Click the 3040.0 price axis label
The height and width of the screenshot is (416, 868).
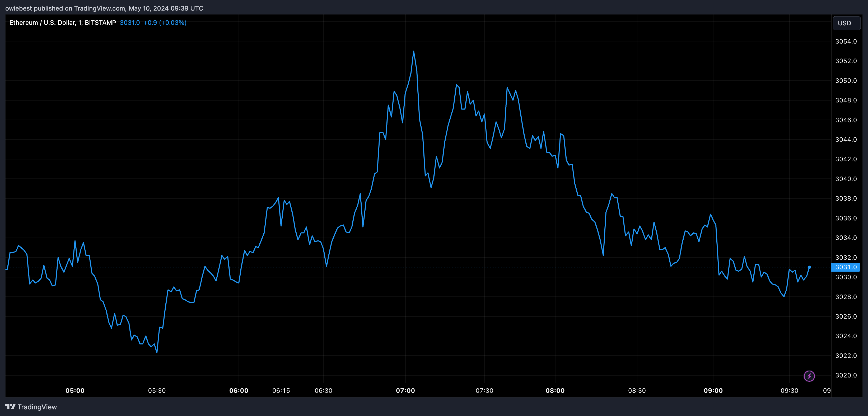pyautogui.click(x=846, y=179)
